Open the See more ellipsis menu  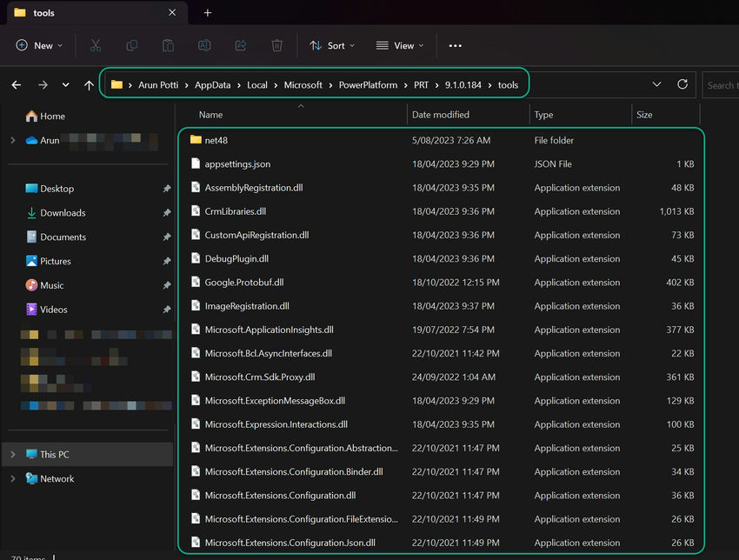(x=455, y=45)
